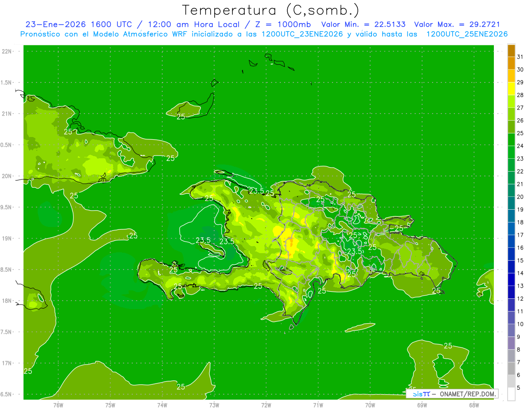Click the "Temperatura (C,somb.)" title
This screenshot has width=532, height=411.
click(270, 11)
